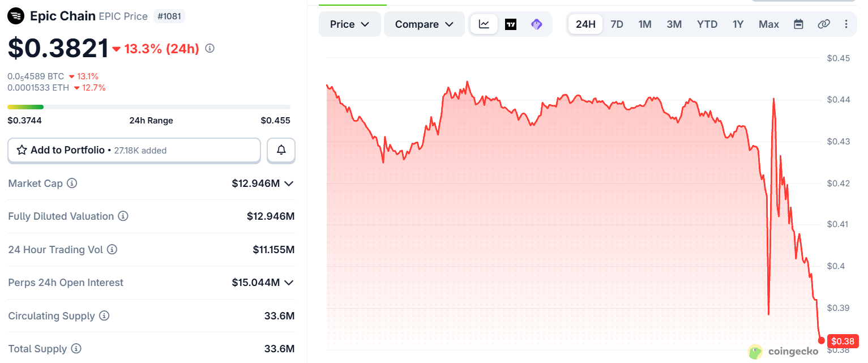The image size is (868, 363).
Task: Click the $0.45 y-axis label
Action: [x=839, y=58]
